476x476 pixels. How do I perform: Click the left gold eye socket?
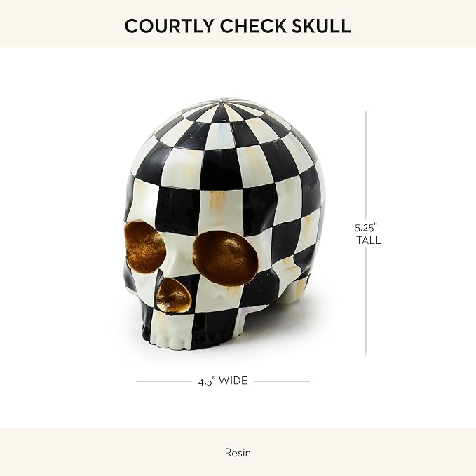click(145, 247)
